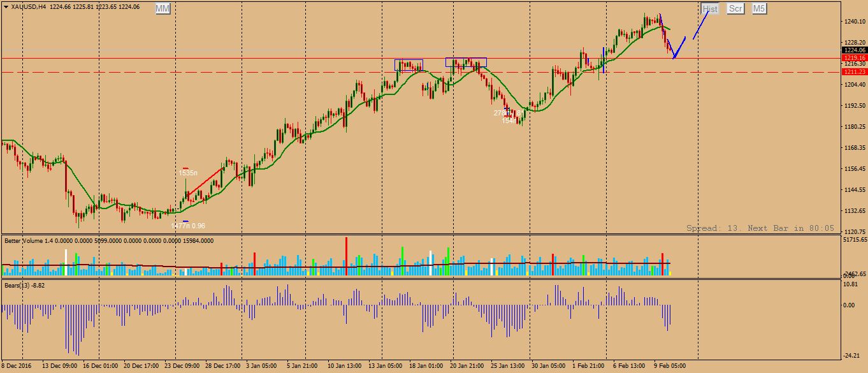Click the 154n label near the January low
This screenshot has width=868, height=373.
click(x=509, y=121)
